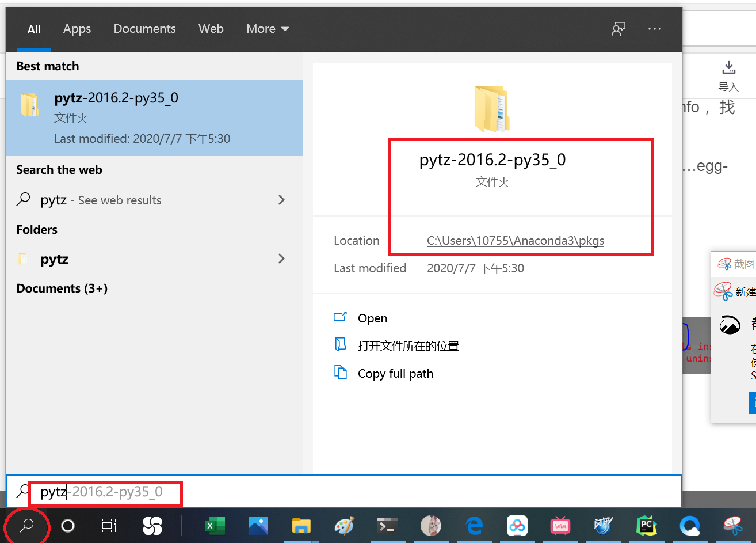Screen dimensions: 756x543
Task: Open the Anaconda3 pkgs location link
Action: tap(516, 240)
